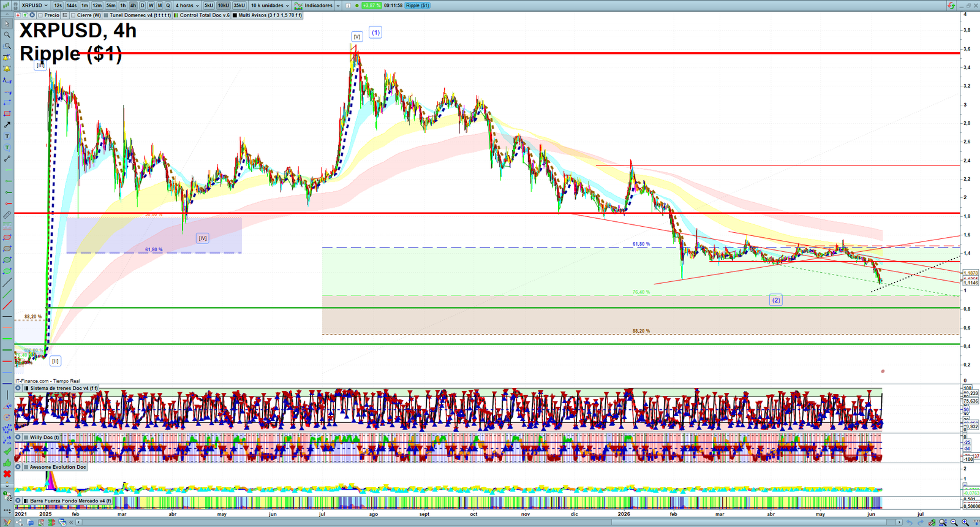Viewport: 980px width, 527px height.
Task: Click the zoom-in magnifier at bottom right
Action: tap(965, 522)
